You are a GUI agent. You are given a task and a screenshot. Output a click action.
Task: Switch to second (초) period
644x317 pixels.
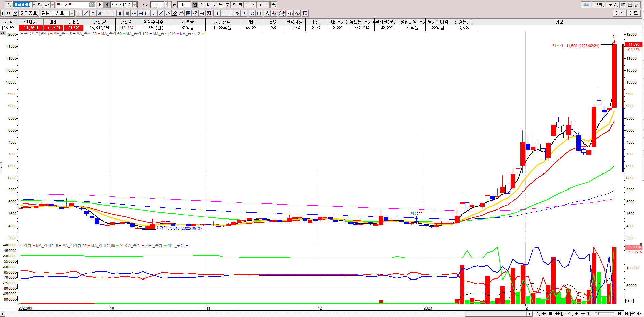234,5
